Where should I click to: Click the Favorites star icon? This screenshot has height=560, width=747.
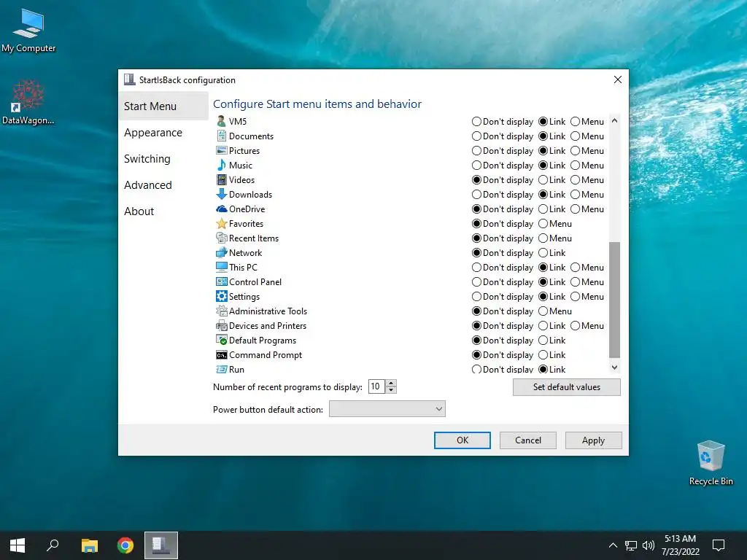[x=221, y=224]
